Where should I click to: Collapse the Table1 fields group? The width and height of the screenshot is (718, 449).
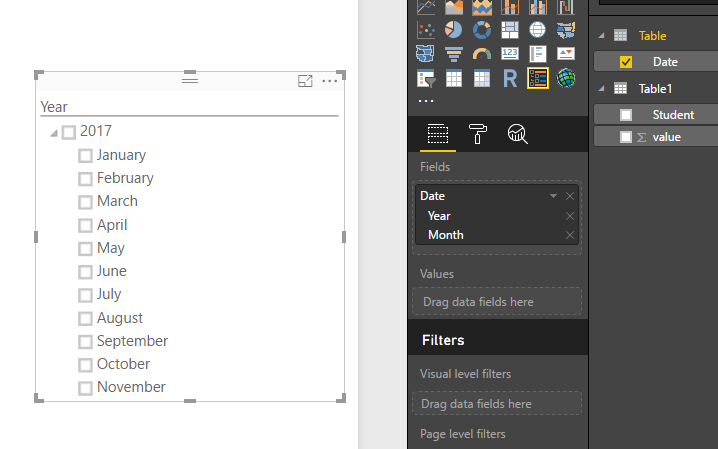[x=602, y=89]
